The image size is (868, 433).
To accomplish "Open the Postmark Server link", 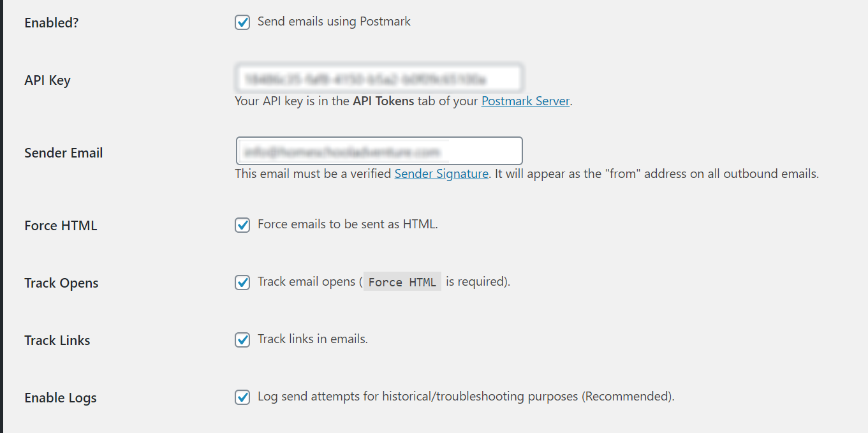I will [525, 101].
